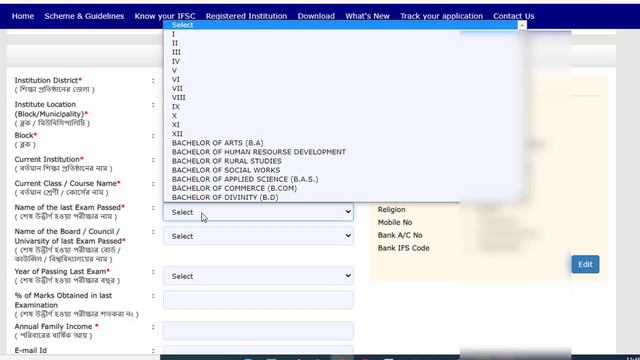Open Scheme & Guidelines menu

pos(84,16)
